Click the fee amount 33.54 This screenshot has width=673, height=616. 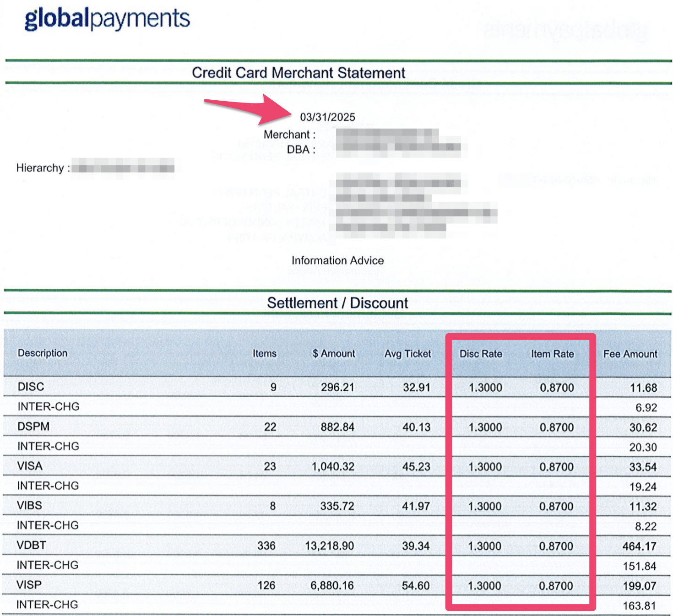[x=643, y=467]
